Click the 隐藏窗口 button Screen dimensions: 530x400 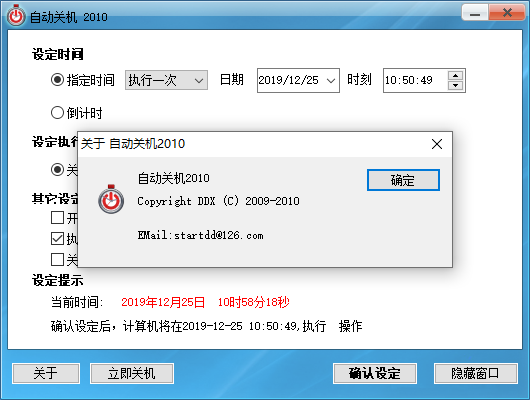(476, 373)
